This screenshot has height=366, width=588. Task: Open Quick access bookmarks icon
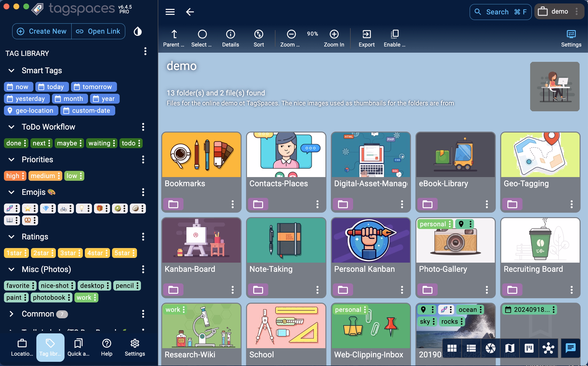point(78,347)
